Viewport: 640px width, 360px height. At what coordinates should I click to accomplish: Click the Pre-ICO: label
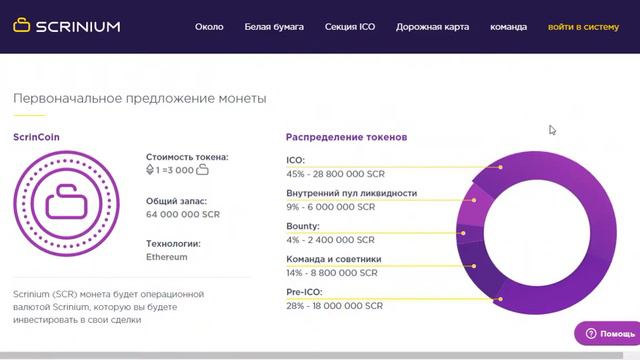point(304,292)
